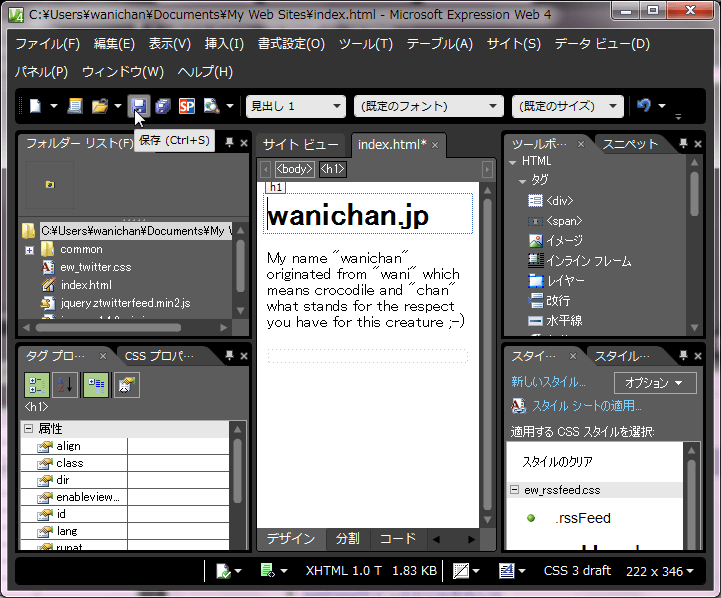Viewport: 721px width, 598px height.
Task: Select the .rssFeed style
Action: point(583,518)
